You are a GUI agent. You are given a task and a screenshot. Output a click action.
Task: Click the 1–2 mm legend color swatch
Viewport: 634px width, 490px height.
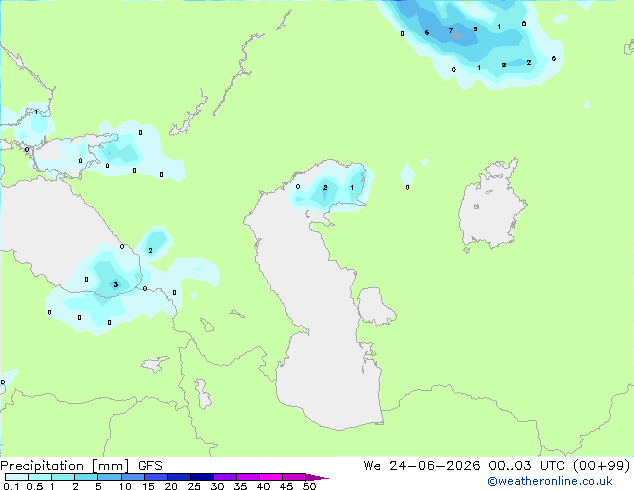coord(63,477)
